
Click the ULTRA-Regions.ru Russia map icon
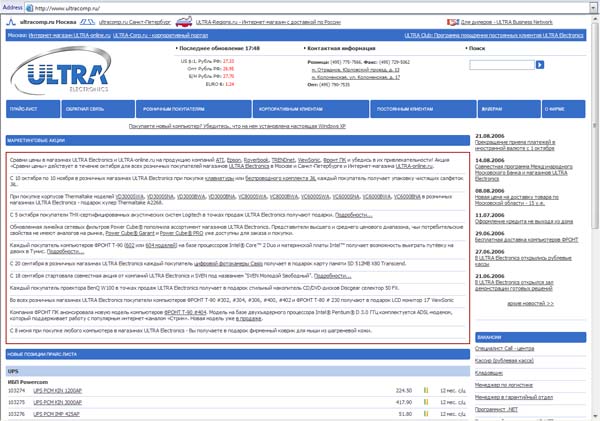point(184,22)
